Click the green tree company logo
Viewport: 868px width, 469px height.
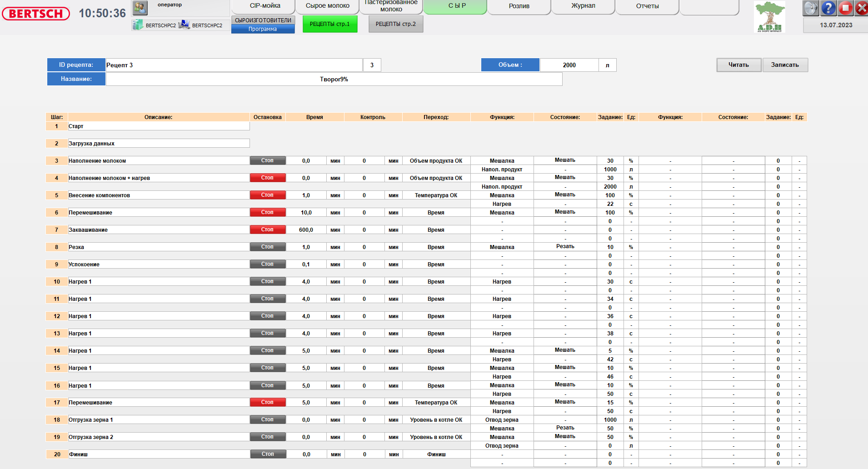769,17
